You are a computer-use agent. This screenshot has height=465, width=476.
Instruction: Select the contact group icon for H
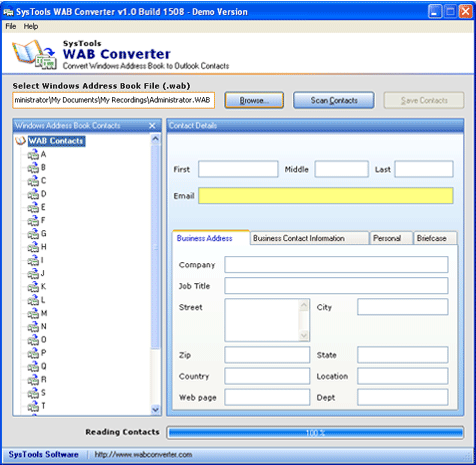tap(33, 247)
